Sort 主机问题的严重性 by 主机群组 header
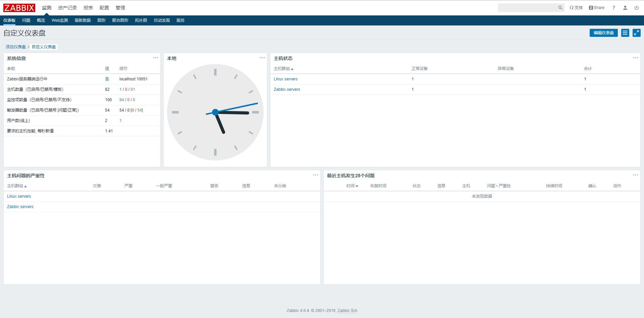The height and width of the screenshot is (318, 644). [17, 186]
